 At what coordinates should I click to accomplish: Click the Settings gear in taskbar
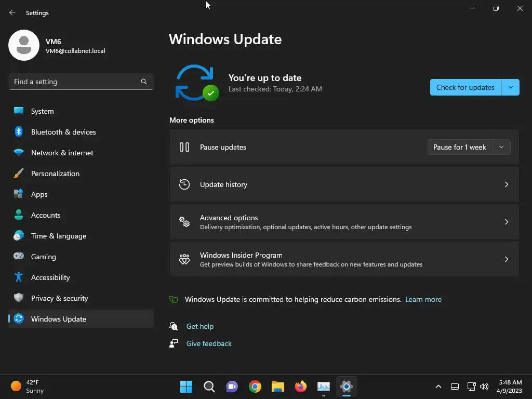point(347,387)
